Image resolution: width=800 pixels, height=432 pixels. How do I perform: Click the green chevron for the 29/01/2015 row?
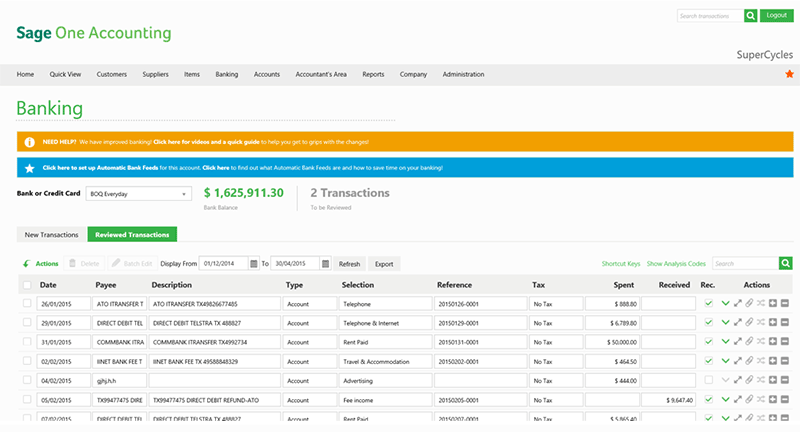tap(725, 322)
